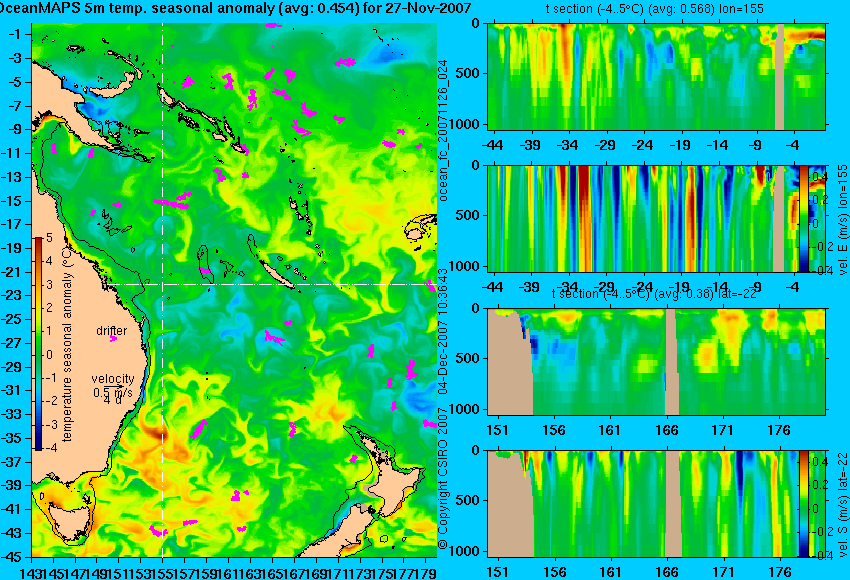
Task: Click the 'drifter' legend label
Action: coord(111,331)
